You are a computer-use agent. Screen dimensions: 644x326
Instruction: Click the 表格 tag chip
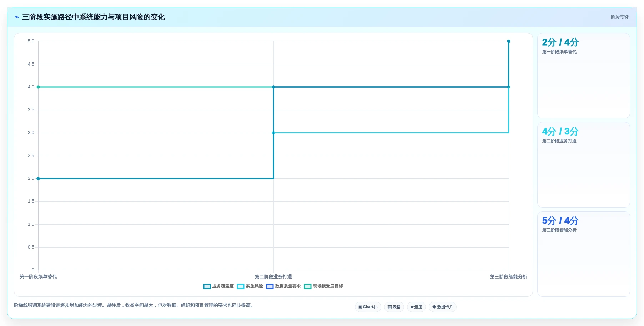(394, 307)
